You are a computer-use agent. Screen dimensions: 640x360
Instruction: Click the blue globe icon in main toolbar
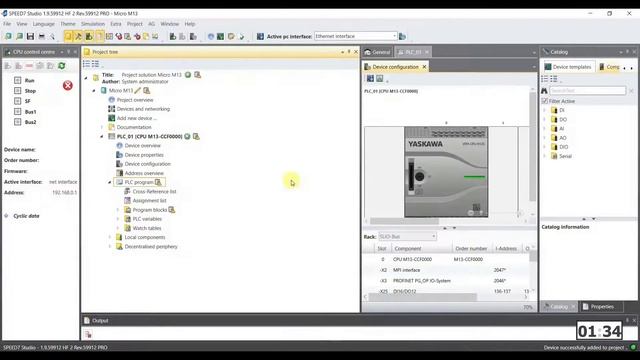click(211, 36)
